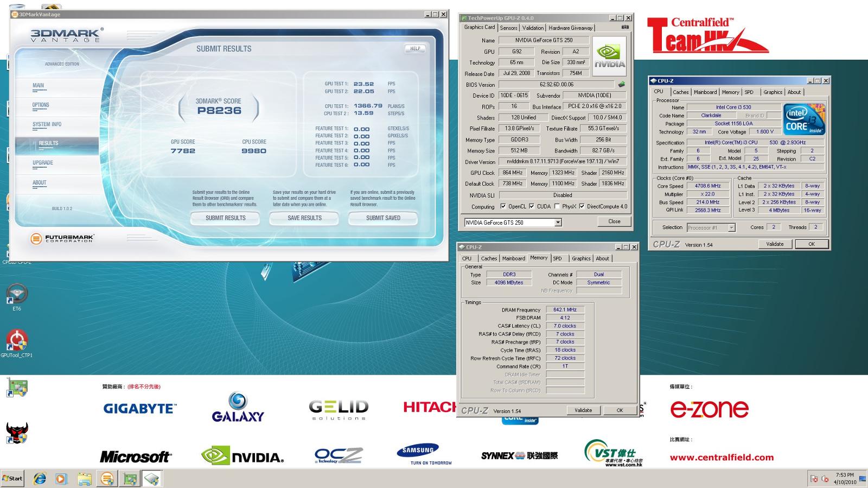
Task: Click the SUBMIT RESULTS button
Action: pos(226,218)
